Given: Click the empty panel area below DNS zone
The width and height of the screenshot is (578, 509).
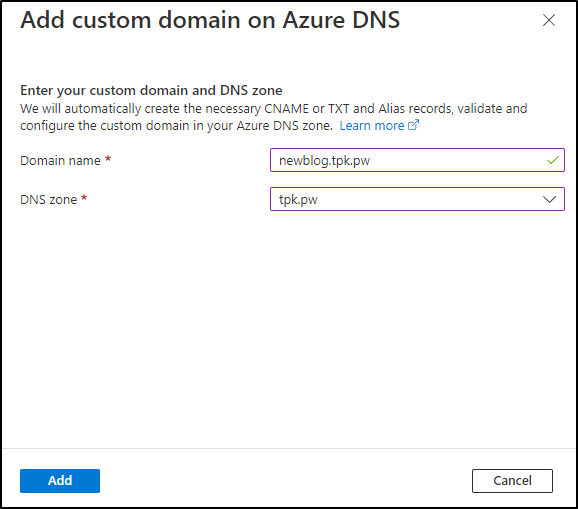Looking at the screenshot, I should point(289,328).
